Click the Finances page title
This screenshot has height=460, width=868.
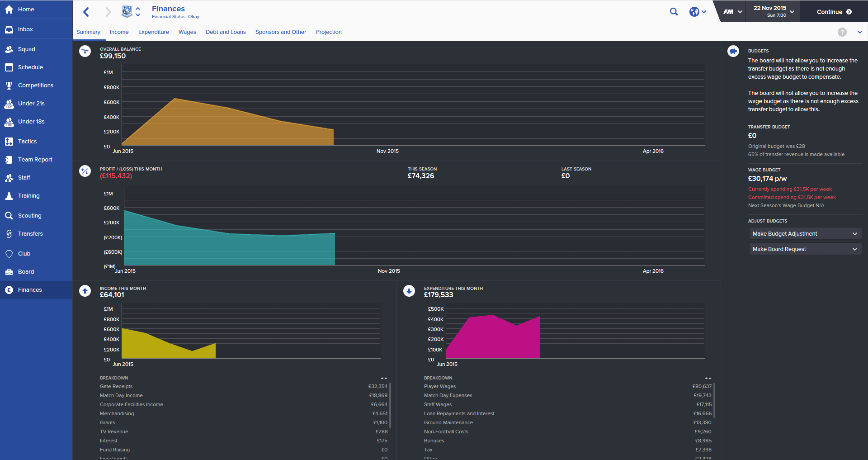pyautogui.click(x=168, y=9)
